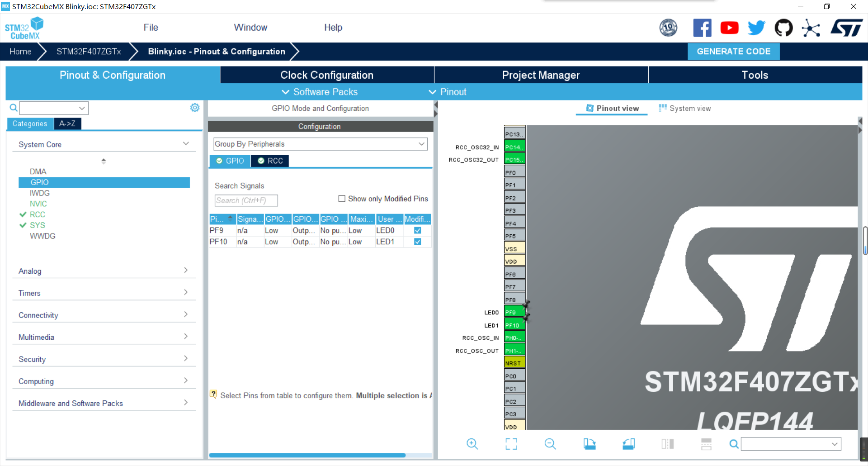The height and width of the screenshot is (466, 868).
Task: Open the Pinout dropdown menu
Action: point(448,92)
